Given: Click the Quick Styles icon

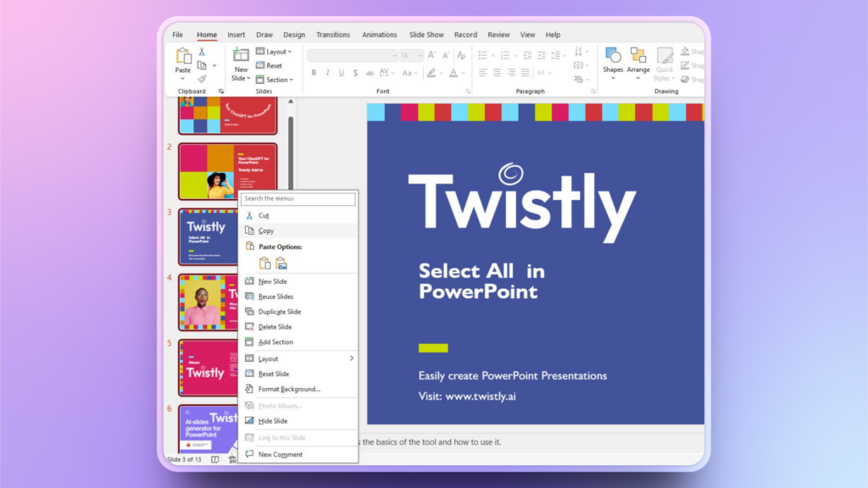Looking at the screenshot, I should coord(665,55).
